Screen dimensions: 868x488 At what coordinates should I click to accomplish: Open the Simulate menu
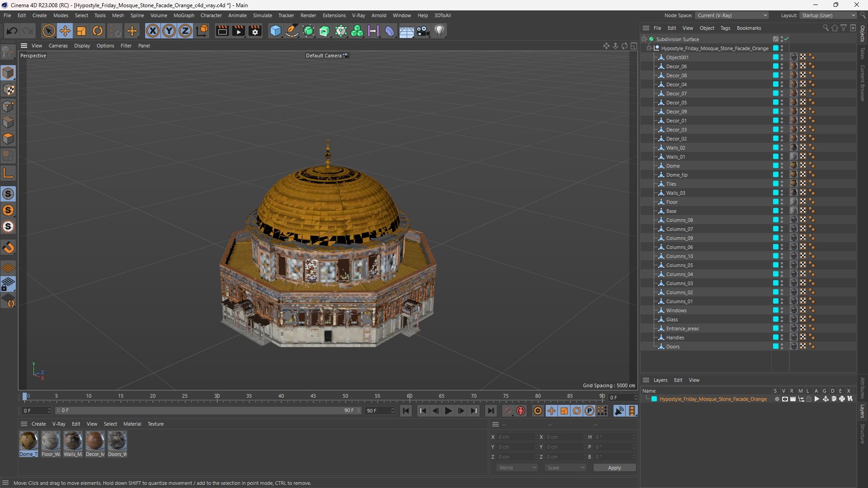(x=262, y=15)
